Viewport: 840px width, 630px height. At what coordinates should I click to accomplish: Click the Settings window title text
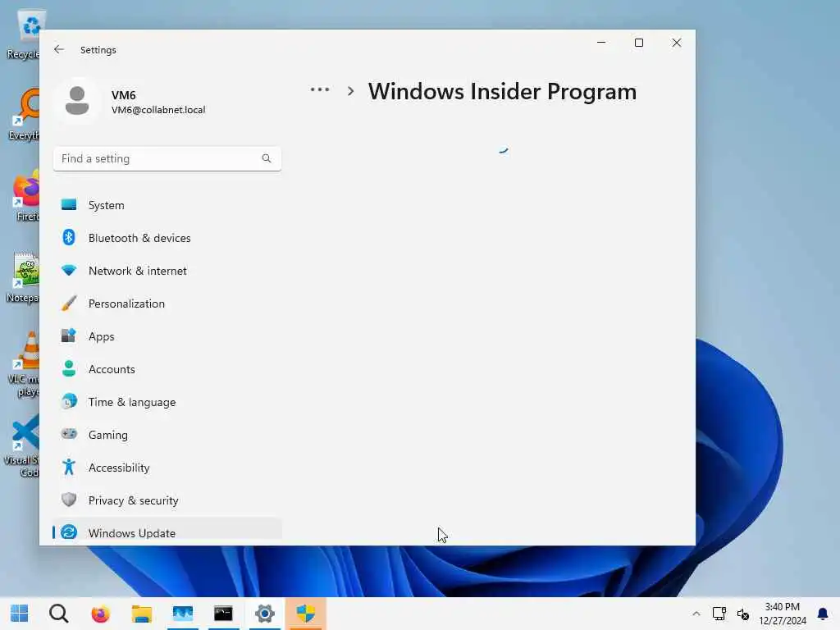point(98,50)
